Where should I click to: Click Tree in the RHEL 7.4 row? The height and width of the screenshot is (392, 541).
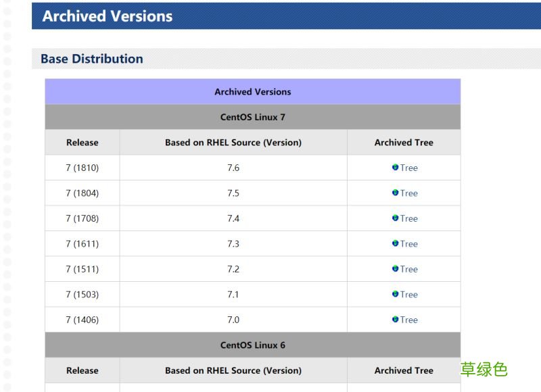pos(408,218)
